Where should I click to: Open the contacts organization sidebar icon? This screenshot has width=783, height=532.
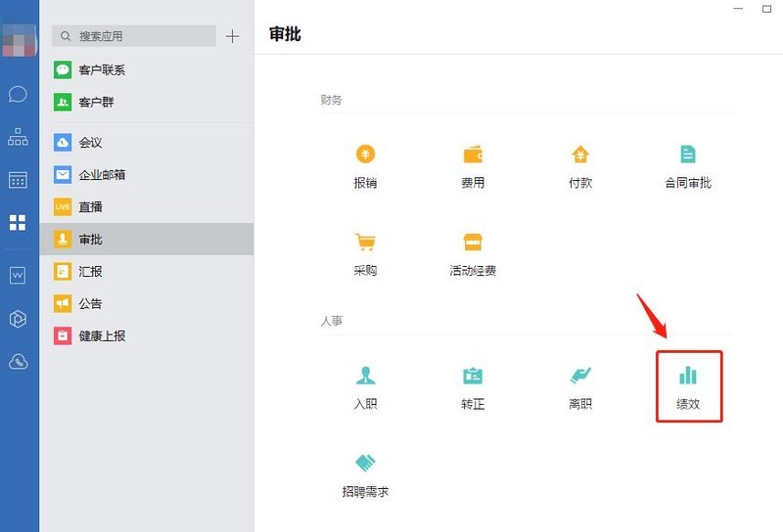(18, 137)
